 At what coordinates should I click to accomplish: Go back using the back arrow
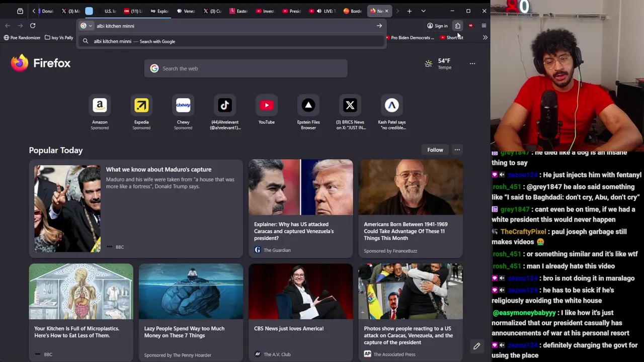point(8,26)
